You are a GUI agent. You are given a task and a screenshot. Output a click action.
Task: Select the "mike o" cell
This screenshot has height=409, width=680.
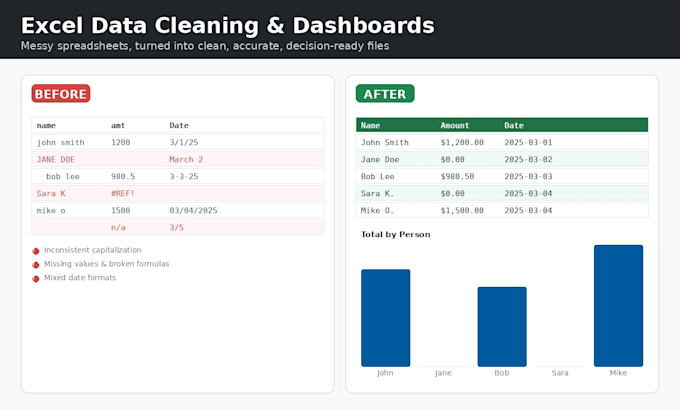pyautogui.click(x=51, y=210)
